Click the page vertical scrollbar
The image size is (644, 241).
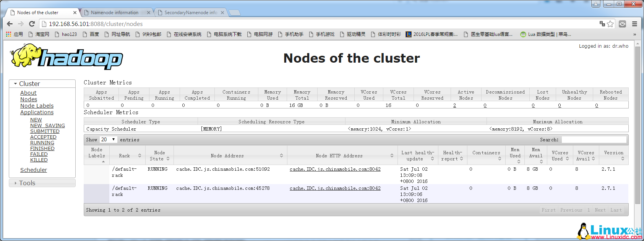pos(637,126)
